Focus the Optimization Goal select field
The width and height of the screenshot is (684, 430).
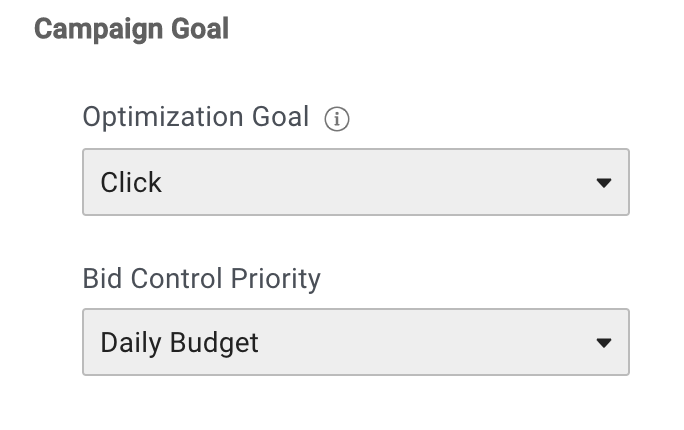coord(355,182)
